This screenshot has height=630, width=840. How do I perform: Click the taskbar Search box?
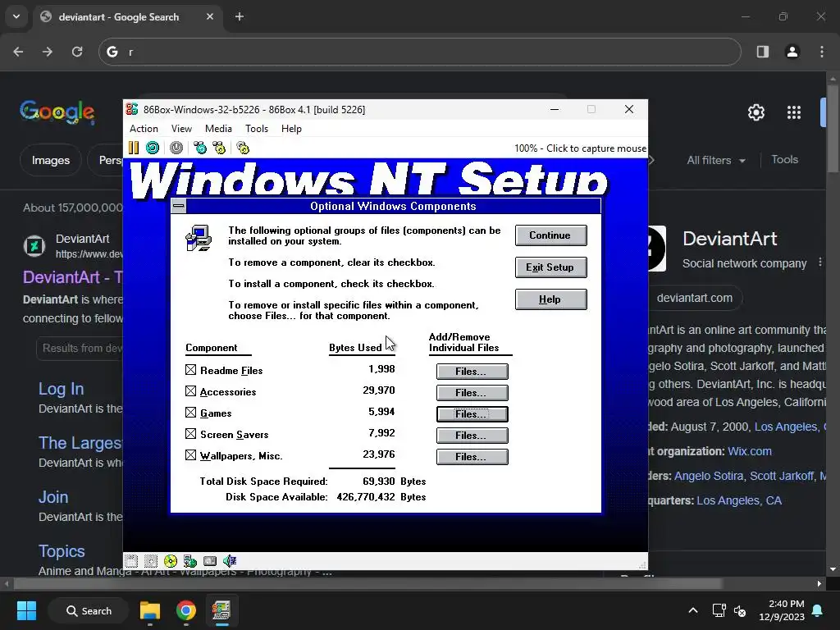(x=89, y=610)
